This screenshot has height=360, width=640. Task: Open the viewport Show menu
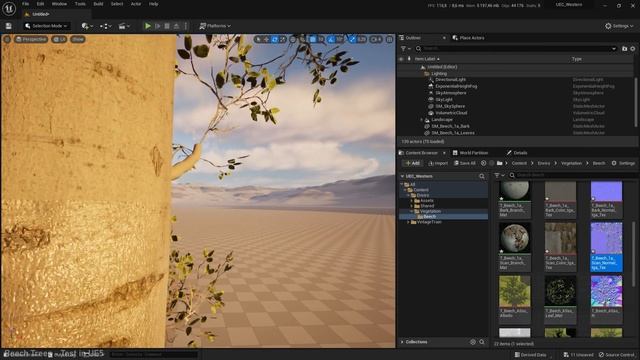click(78, 39)
